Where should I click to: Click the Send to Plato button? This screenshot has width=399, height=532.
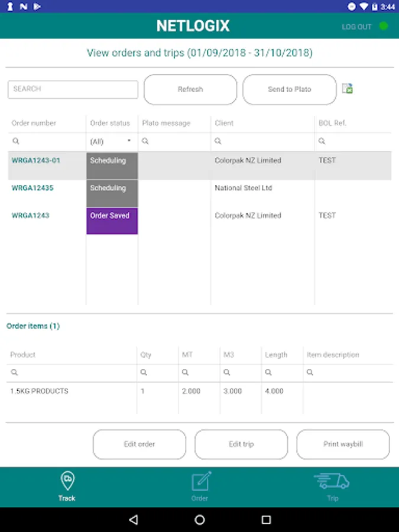click(x=290, y=89)
